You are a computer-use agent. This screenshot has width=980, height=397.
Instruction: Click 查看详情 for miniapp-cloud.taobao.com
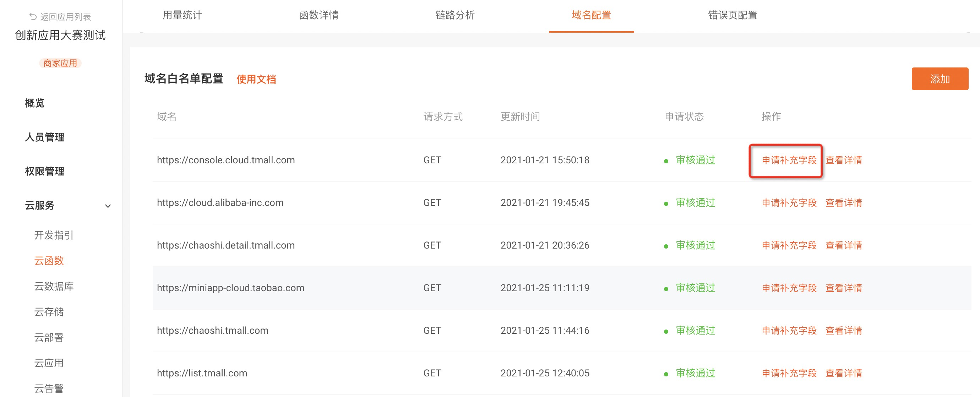click(x=843, y=288)
